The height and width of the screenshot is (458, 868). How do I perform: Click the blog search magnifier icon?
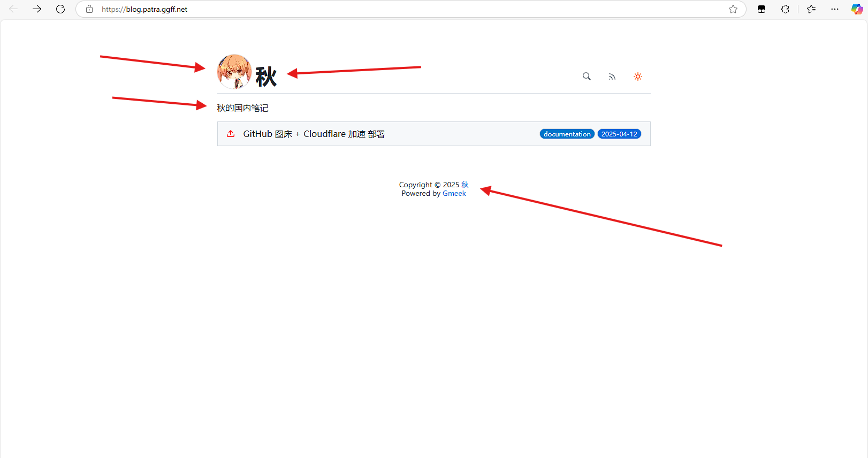coord(587,77)
